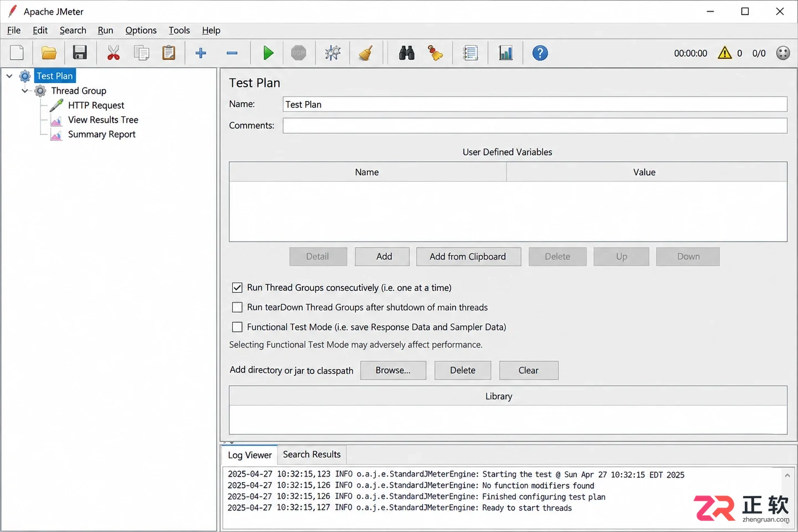The width and height of the screenshot is (798, 532).
Task: Click the Copy toolbar icon
Action: coord(141,53)
